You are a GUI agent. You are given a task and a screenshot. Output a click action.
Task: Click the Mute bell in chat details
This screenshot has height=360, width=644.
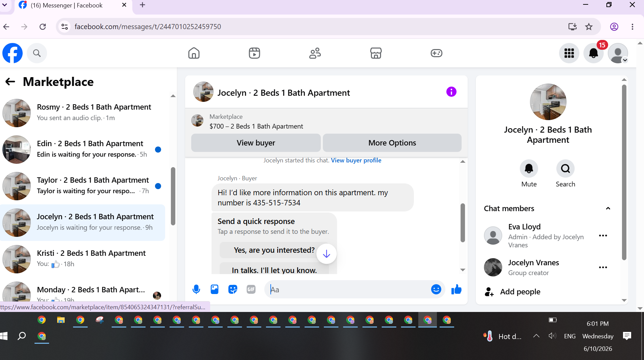[x=529, y=168]
